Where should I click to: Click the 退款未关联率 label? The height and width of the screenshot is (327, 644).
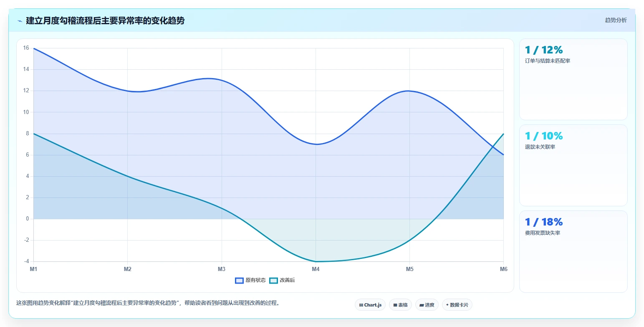(x=540, y=147)
